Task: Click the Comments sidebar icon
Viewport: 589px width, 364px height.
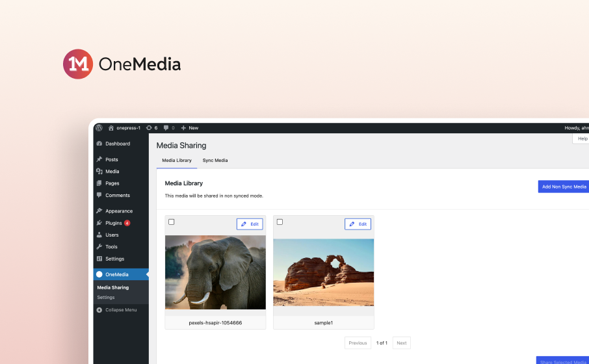Action: coord(99,195)
